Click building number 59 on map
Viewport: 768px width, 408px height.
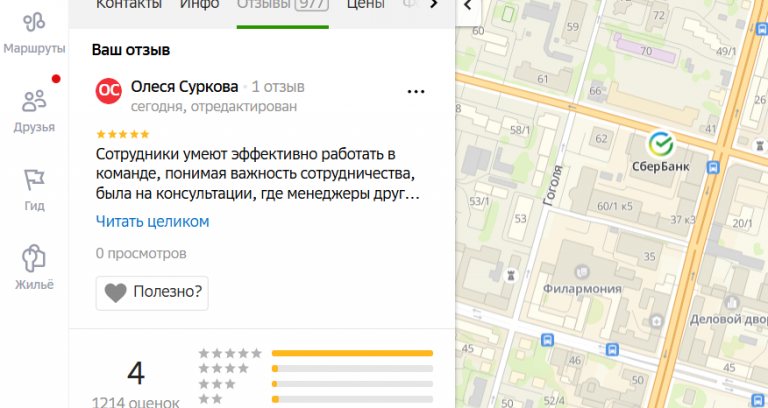(x=573, y=27)
